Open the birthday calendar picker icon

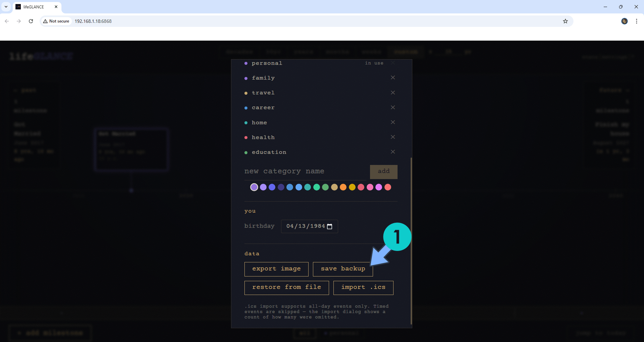tap(329, 226)
